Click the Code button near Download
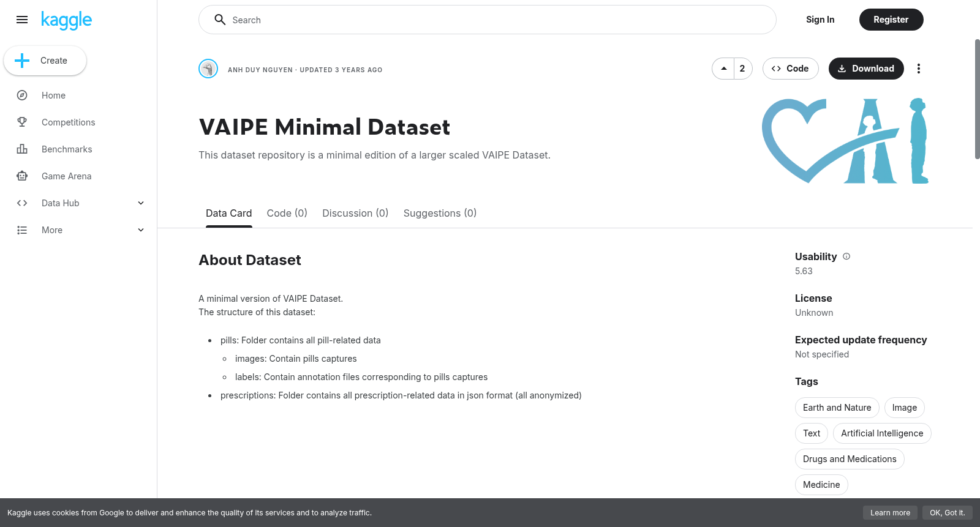 click(x=791, y=69)
